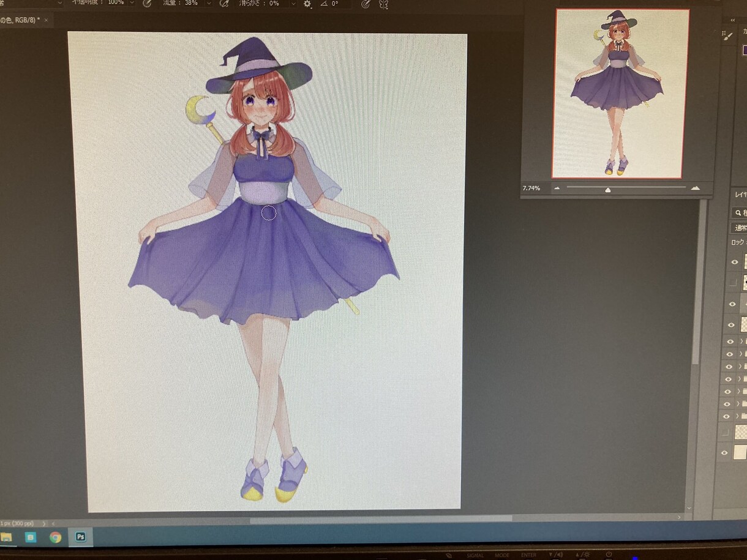747x560 pixels.
Task: Click the Navigator zoom out icon
Action: (x=557, y=188)
